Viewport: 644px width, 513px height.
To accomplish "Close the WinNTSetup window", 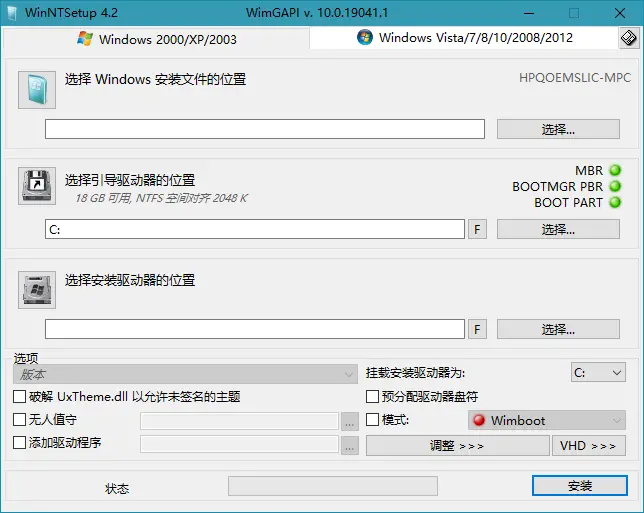I will (620, 13).
